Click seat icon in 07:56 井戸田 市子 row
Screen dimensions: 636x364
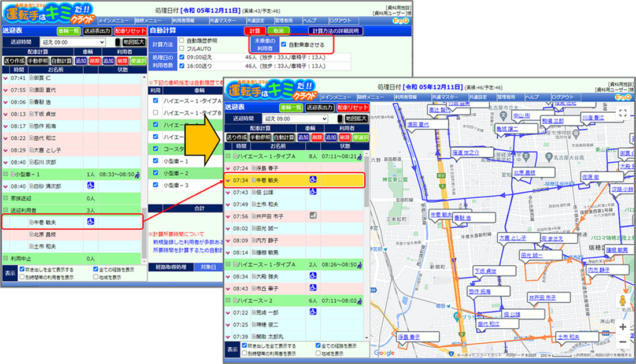pyautogui.click(x=313, y=216)
